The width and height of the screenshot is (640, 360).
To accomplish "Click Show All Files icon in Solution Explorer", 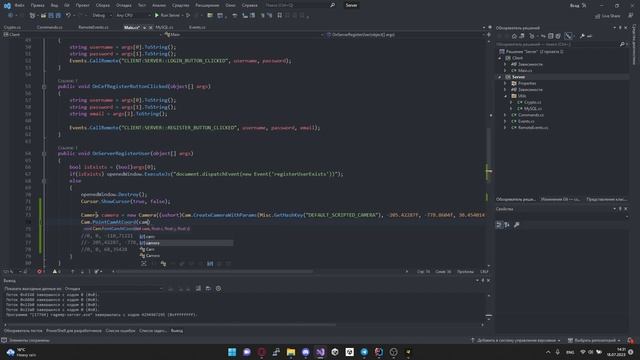I will [558, 36].
